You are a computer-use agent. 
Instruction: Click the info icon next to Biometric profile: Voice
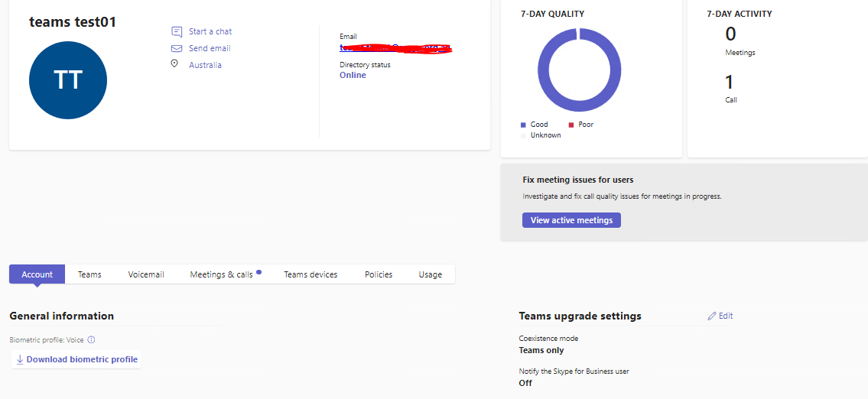[x=91, y=340]
